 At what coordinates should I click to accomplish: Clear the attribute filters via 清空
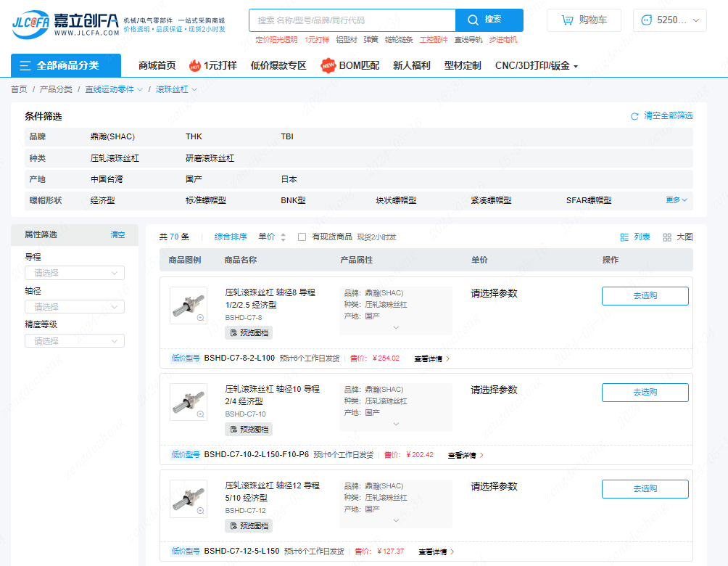117,234
